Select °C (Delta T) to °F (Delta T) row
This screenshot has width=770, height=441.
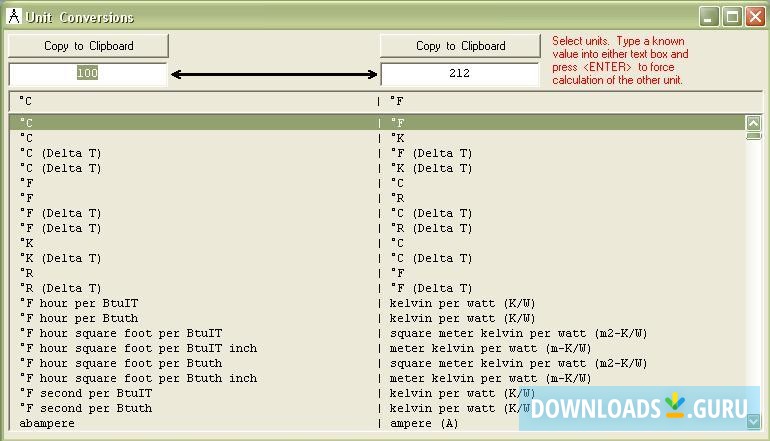[x=377, y=153]
